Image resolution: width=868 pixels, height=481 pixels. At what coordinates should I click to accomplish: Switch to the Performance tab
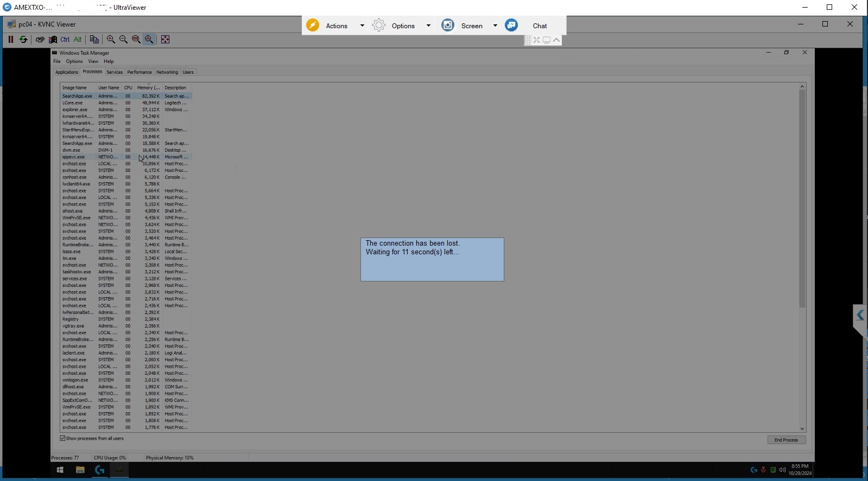coord(140,72)
